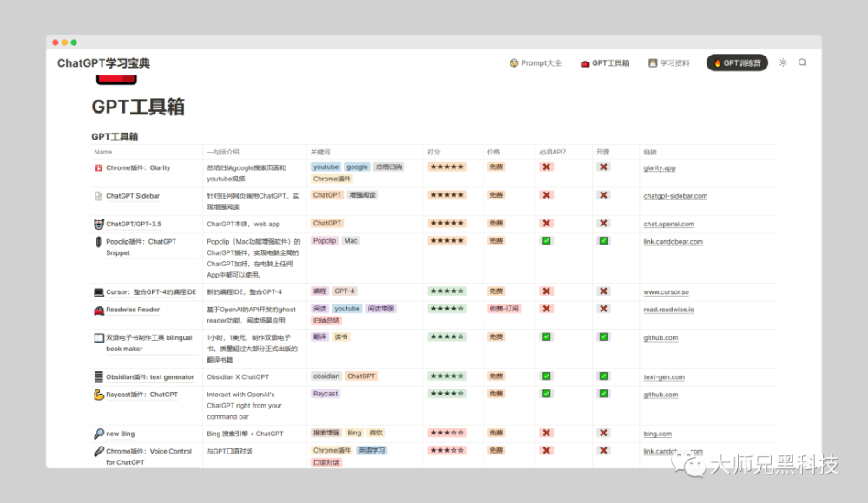
Task: Click the red toolbox page icon
Action: coord(116,79)
